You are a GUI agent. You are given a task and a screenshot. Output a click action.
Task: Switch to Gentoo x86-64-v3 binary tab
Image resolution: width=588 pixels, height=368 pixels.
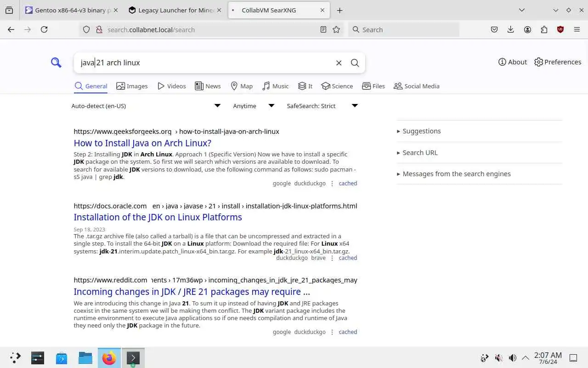(x=71, y=10)
